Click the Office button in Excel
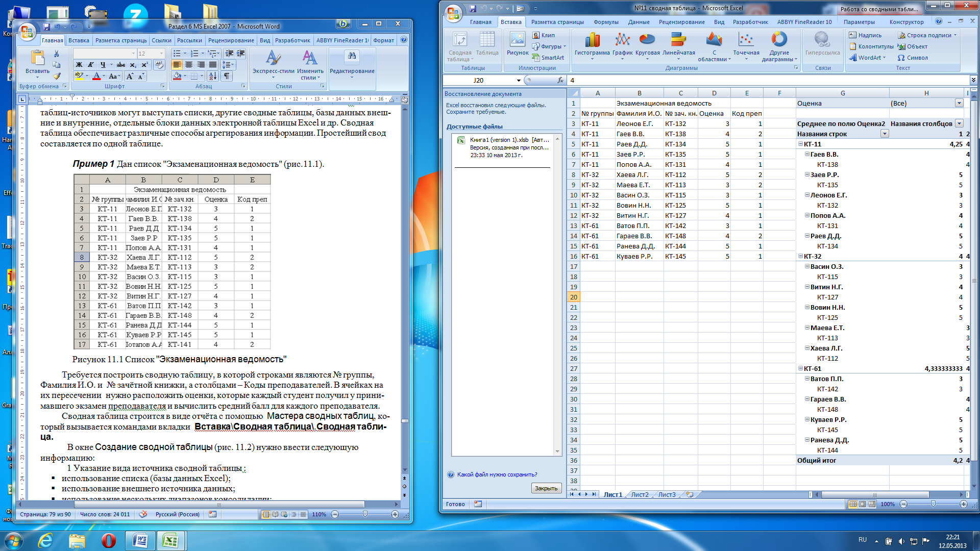The width and height of the screenshot is (980, 551). [453, 14]
